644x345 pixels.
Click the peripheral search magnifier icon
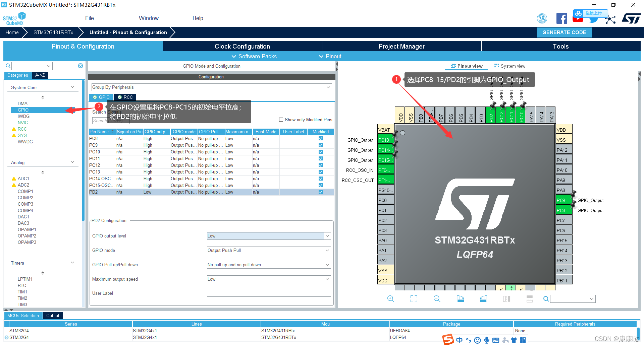8,66
